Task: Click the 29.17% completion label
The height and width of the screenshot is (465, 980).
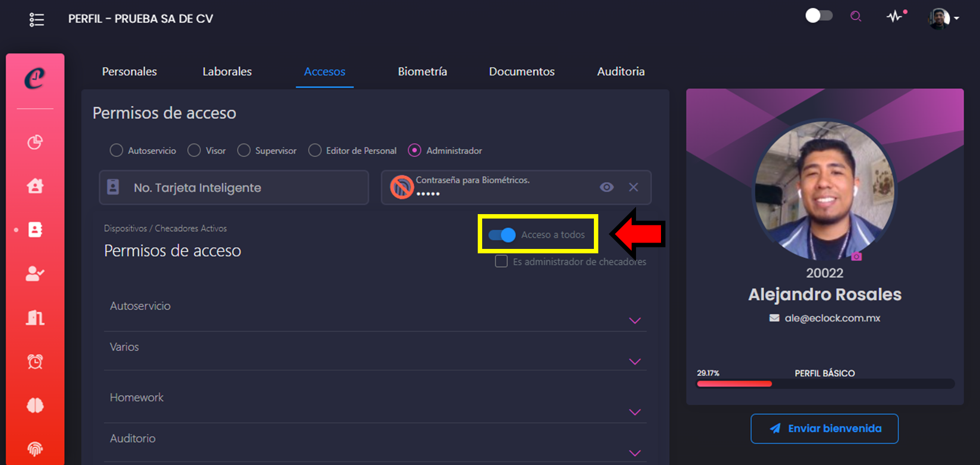Action: [x=708, y=373]
